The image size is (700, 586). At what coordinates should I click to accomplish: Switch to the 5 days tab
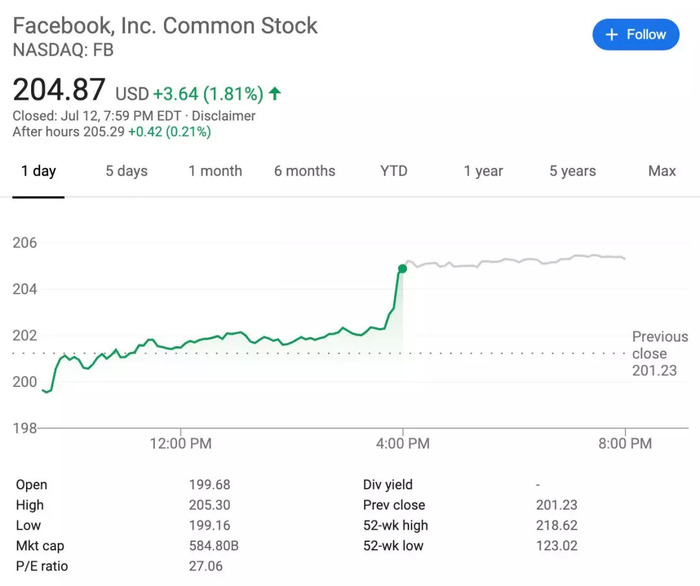(127, 171)
